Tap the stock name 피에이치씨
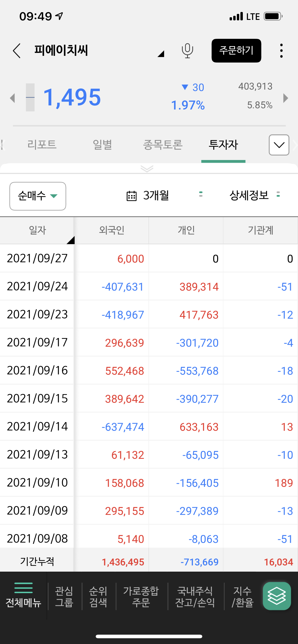Image resolution: width=298 pixels, height=644 pixels. tap(61, 50)
